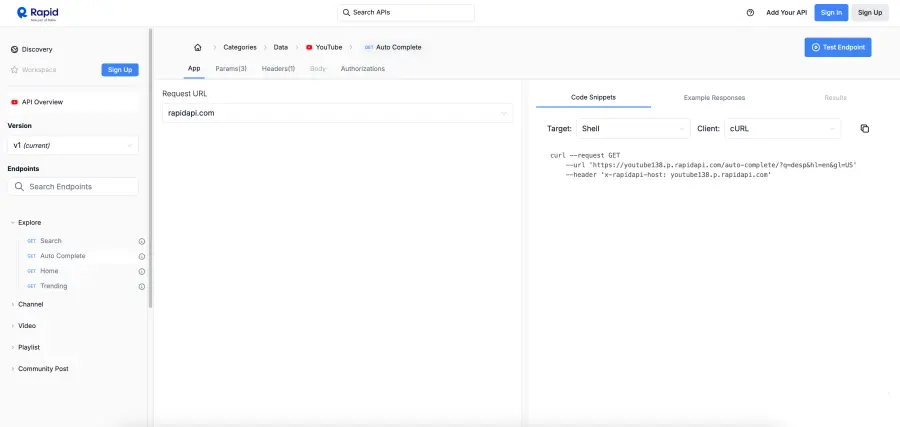Click the x-rapidapi-host header line

(668, 175)
